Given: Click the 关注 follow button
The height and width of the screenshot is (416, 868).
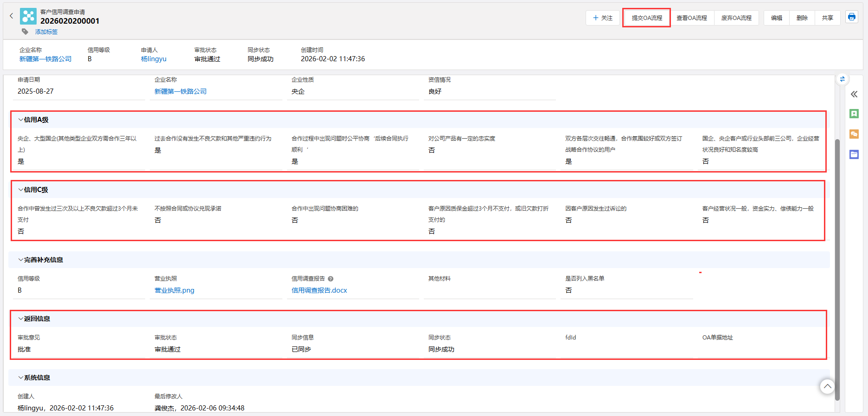Looking at the screenshot, I should click(602, 18).
